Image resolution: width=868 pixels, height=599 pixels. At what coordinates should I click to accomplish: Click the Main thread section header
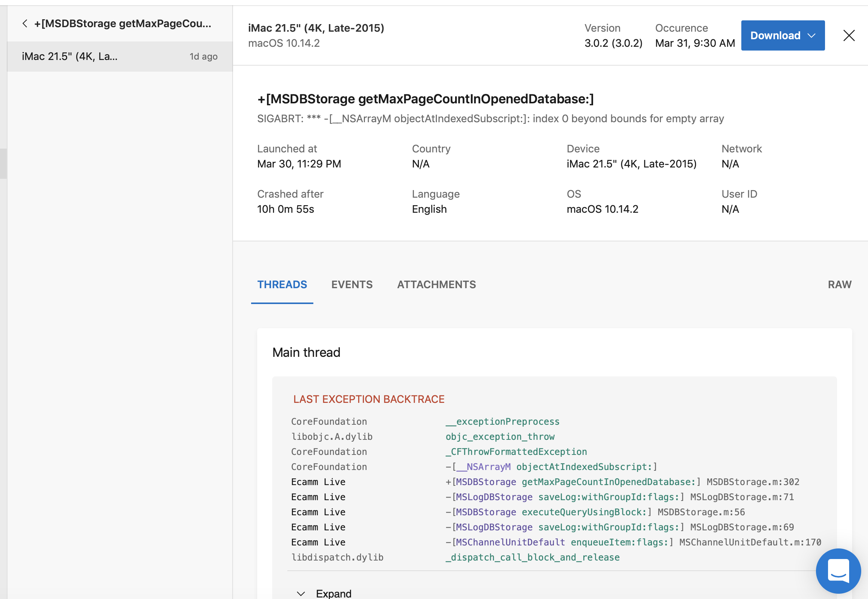[x=306, y=352]
